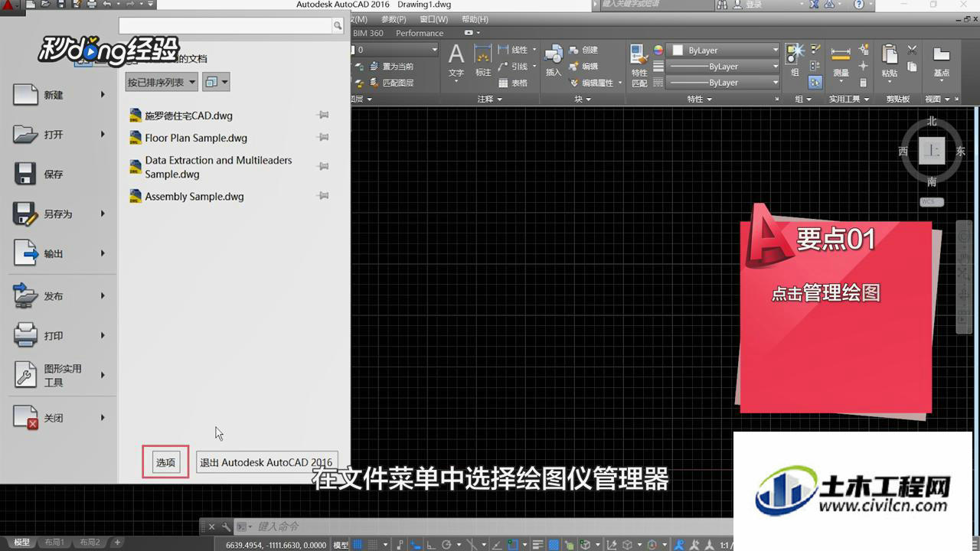Open the 打开 (Open) menu entry
The image size is (980, 551).
[59, 134]
